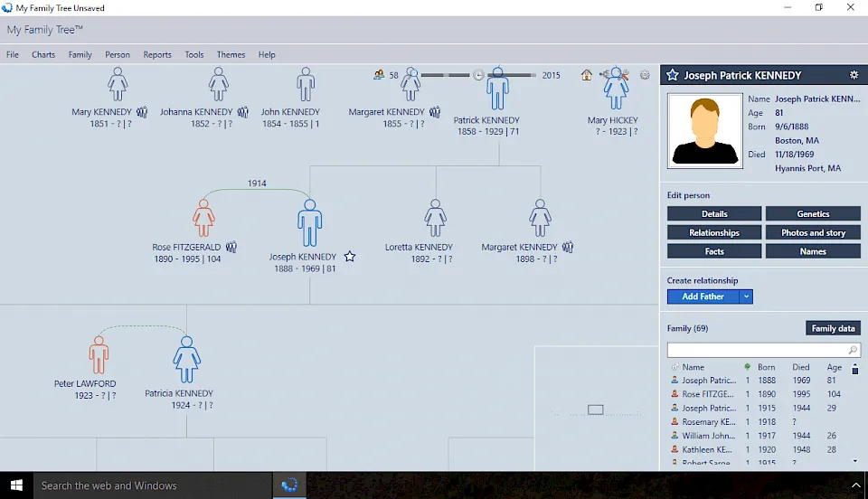Select the John KENNEDY 1854 person figure
868x499 pixels.
click(x=305, y=84)
